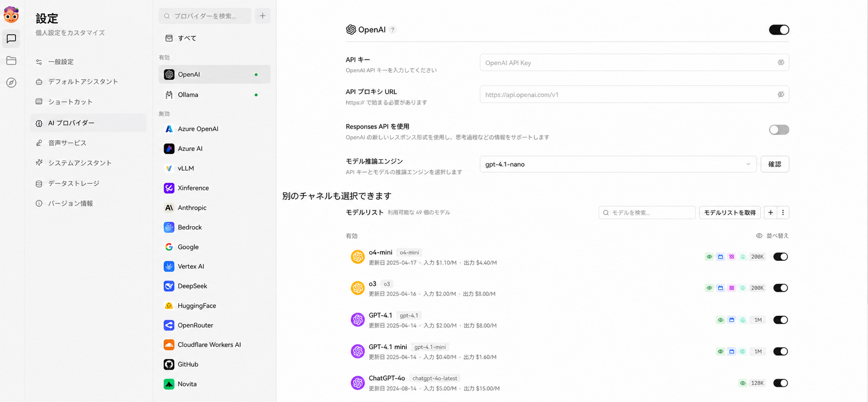Image resolution: width=868 pixels, height=402 pixels.
Task: Open 一般設定 settings section
Action: (88, 62)
